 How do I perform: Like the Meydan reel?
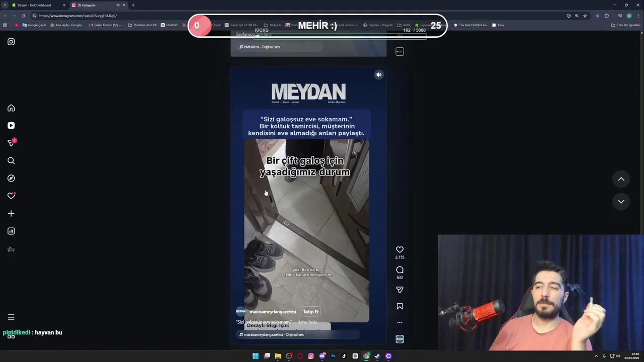[x=399, y=250]
